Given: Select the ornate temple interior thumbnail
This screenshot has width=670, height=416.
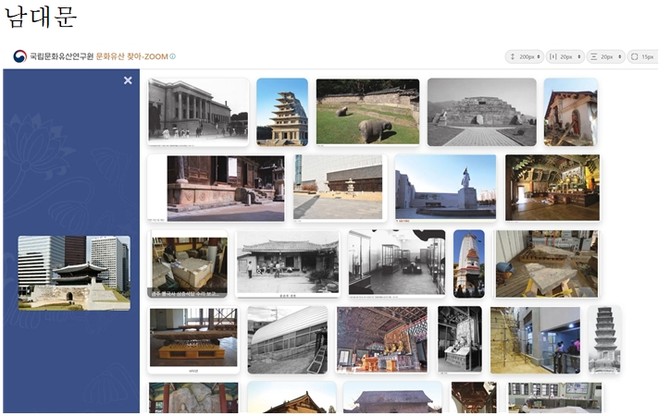Looking at the screenshot, I should [551, 186].
